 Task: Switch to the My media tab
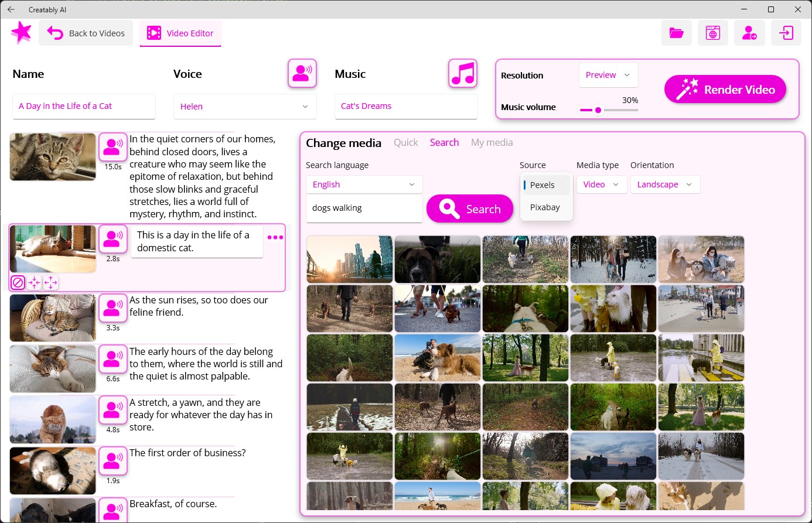492,142
